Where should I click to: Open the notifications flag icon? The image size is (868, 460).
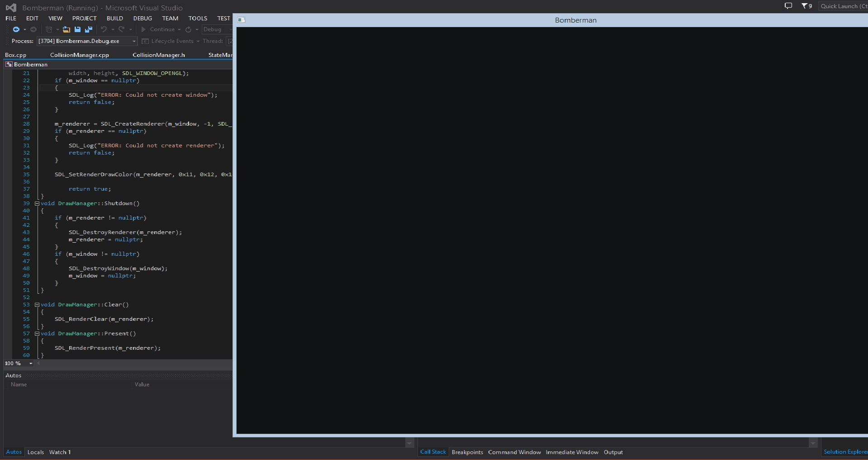tap(806, 6)
